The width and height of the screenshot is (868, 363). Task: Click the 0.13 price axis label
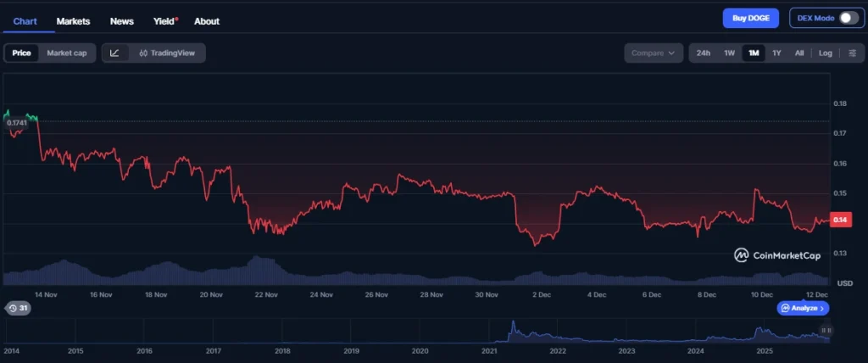(840, 254)
